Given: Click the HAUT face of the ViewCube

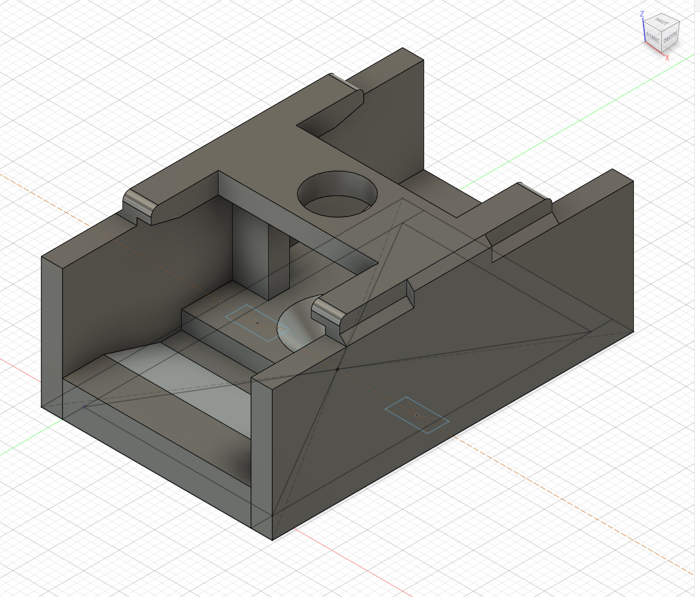Looking at the screenshot, I should [x=661, y=22].
